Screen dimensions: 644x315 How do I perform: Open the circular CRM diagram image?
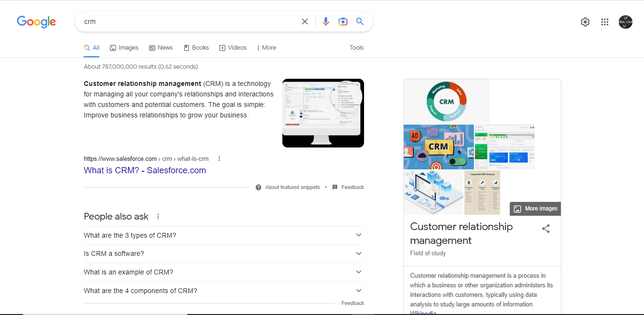pos(446,101)
